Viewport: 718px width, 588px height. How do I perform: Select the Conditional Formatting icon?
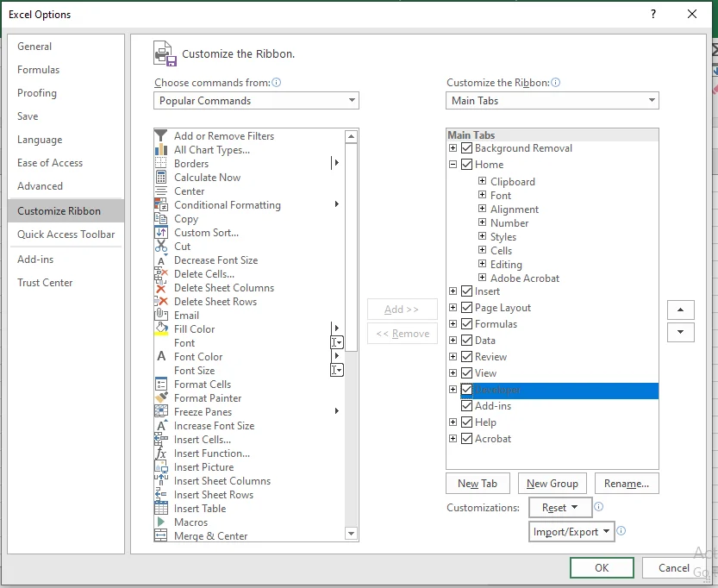coord(160,204)
